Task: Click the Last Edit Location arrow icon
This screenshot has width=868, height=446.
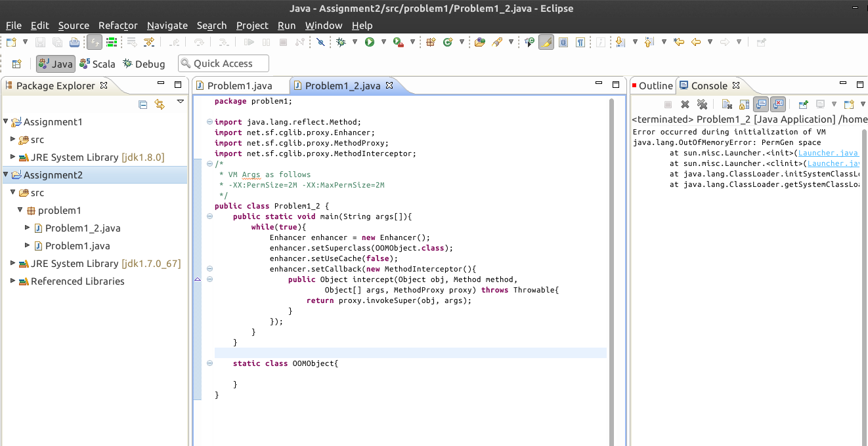Action: pos(679,42)
